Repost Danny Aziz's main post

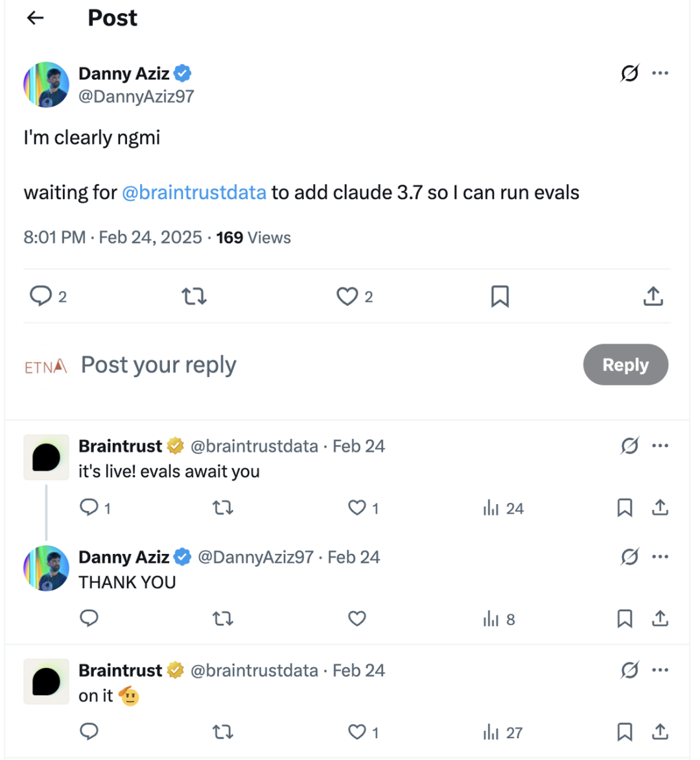(x=194, y=296)
